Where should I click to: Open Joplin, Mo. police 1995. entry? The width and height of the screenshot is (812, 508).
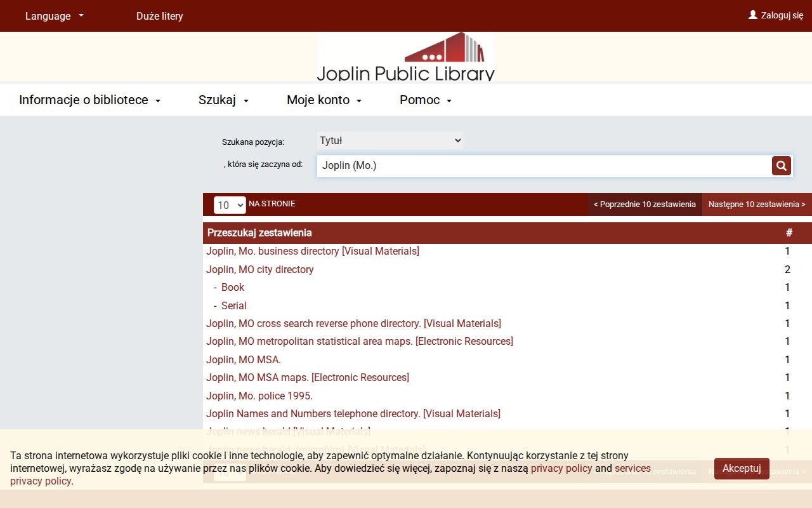point(259,396)
